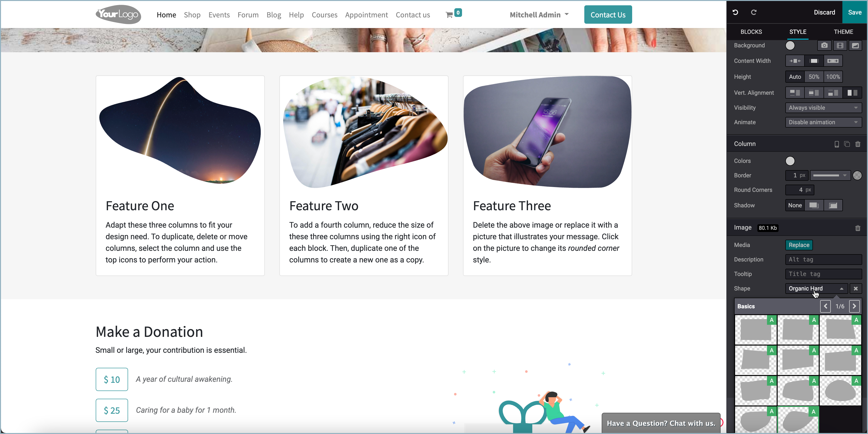Set Height to 50%
Image resolution: width=868 pixels, height=434 pixels.
[x=814, y=77]
